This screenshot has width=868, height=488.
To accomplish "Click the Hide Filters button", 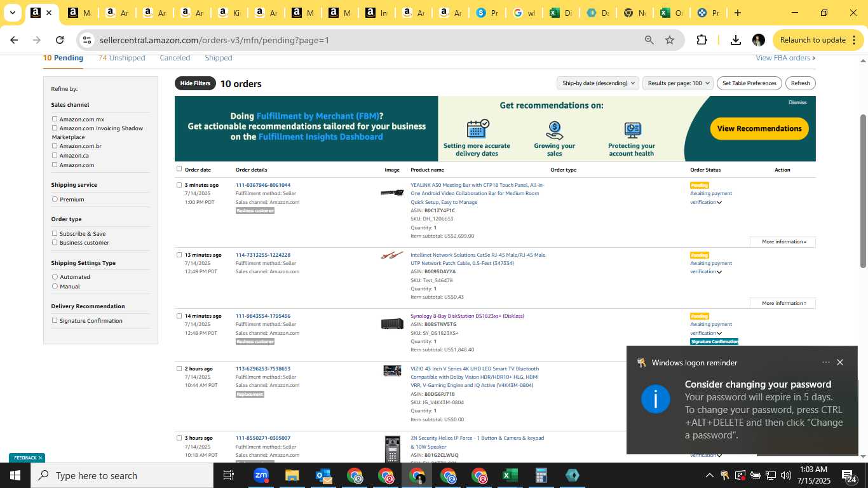I will (195, 83).
